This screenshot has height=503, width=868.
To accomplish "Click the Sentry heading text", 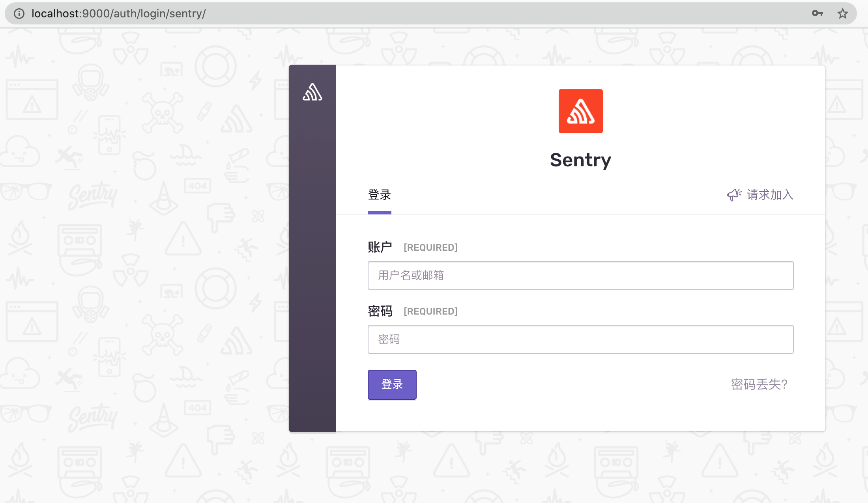I will tap(580, 160).
